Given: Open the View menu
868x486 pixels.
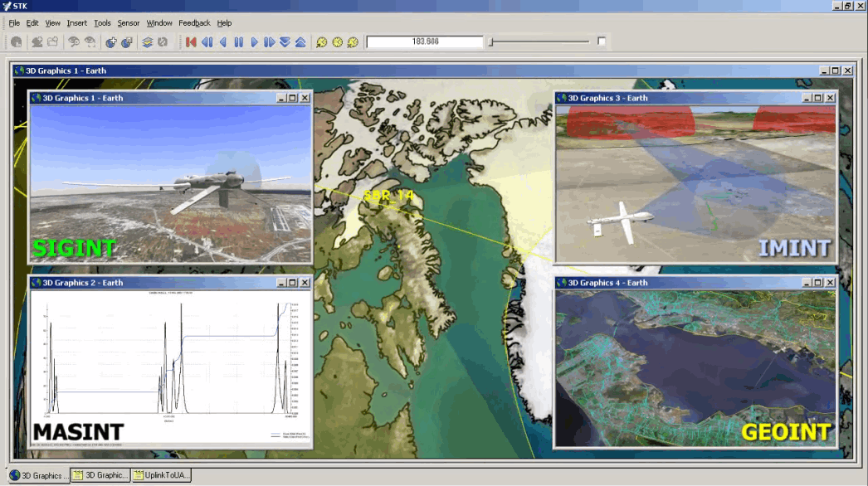Looking at the screenshot, I should pos(52,23).
